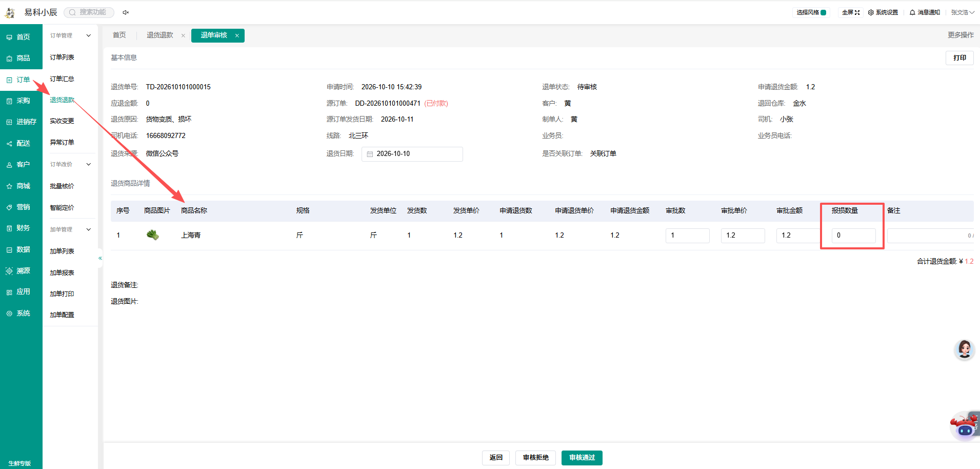Expand the 张文浩 user dropdown
This screenshot has height=469, width=980.
click(963, 12)
